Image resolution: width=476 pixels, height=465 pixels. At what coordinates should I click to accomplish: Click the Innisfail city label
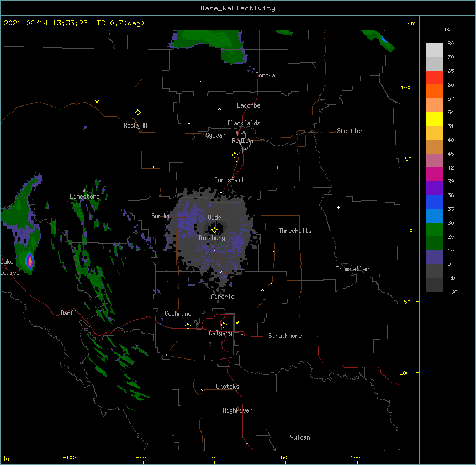(229, 180)
